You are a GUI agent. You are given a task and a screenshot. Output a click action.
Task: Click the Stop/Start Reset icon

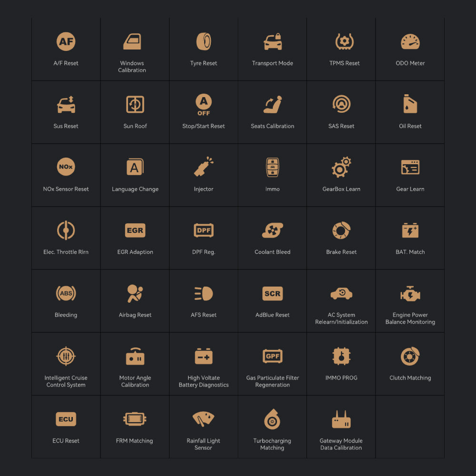click(204, 105)
